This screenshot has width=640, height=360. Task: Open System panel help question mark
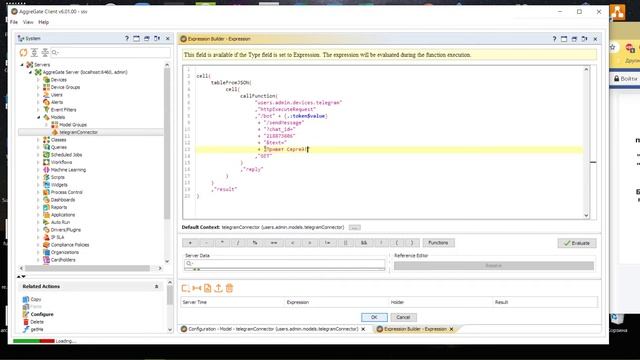point(127,38)
